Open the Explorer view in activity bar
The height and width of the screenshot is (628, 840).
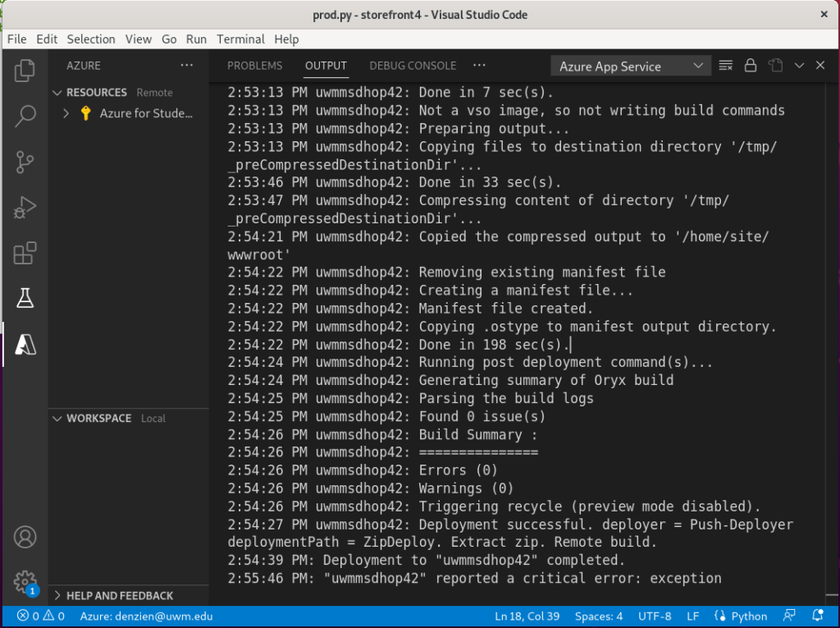tap(25, 71)
